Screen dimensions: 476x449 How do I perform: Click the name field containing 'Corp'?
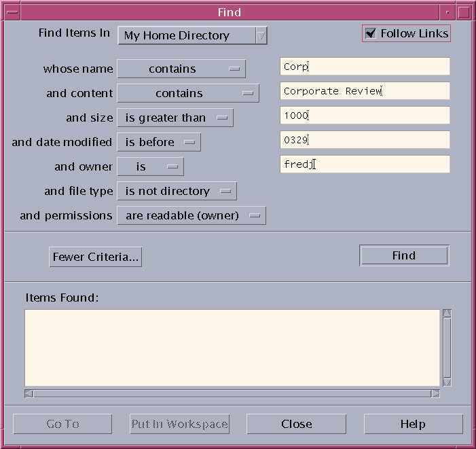tap(365, 67)
